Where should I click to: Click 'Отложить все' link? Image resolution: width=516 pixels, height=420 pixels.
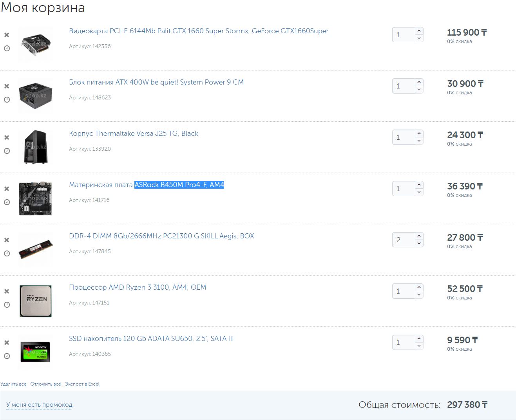pyautogui.click(x=45, y=384)
